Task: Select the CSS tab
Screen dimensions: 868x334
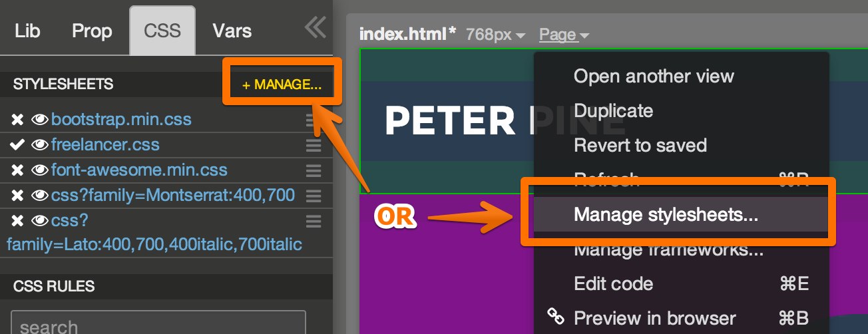Action: (x=162, y=31)
